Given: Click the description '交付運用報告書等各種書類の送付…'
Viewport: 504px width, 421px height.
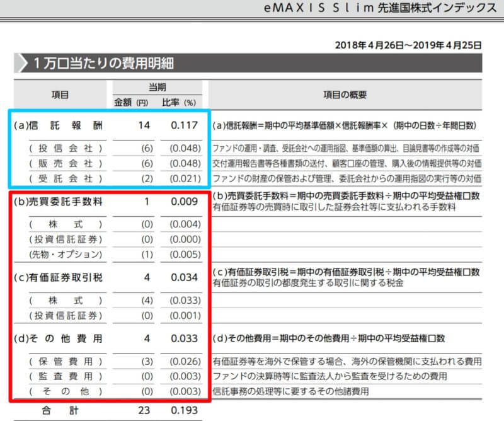Looking at the screenshot, I should [347, 163].
